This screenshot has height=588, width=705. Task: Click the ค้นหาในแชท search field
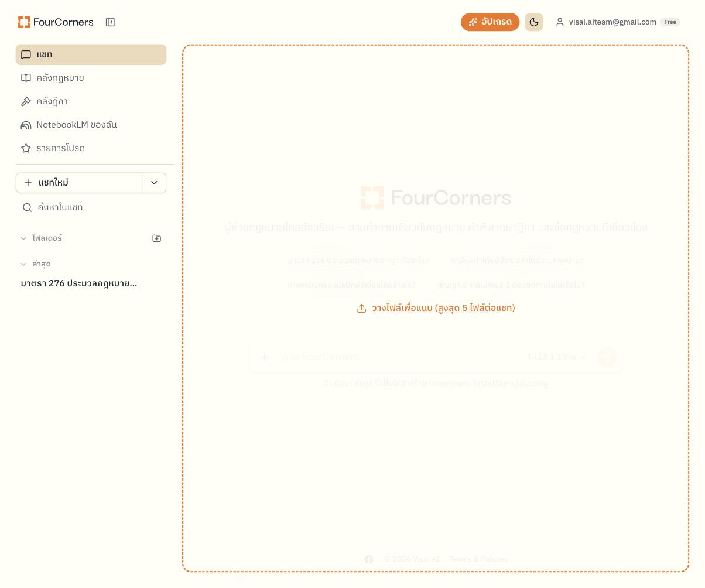(x=91, y=207)
